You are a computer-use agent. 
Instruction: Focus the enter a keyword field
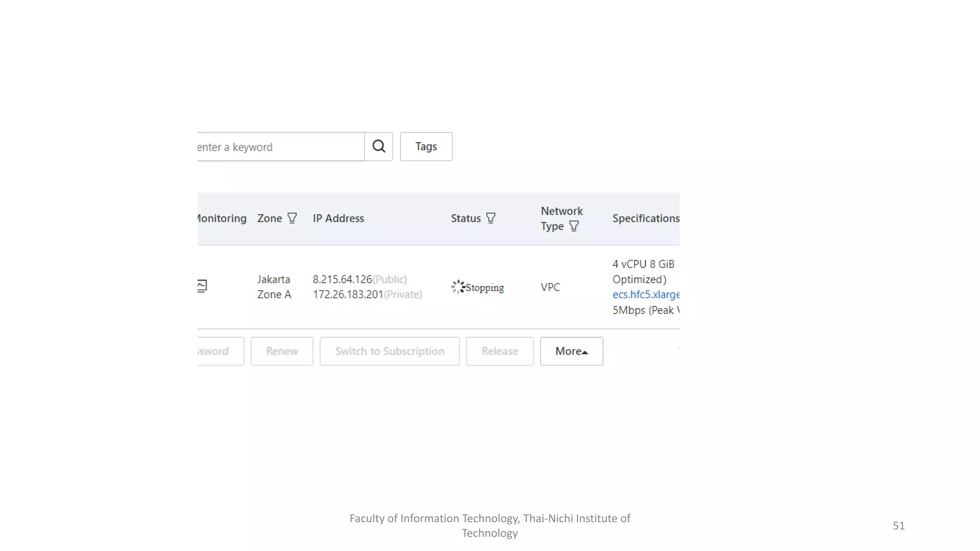pyautogui.click(x=280, y=147)
